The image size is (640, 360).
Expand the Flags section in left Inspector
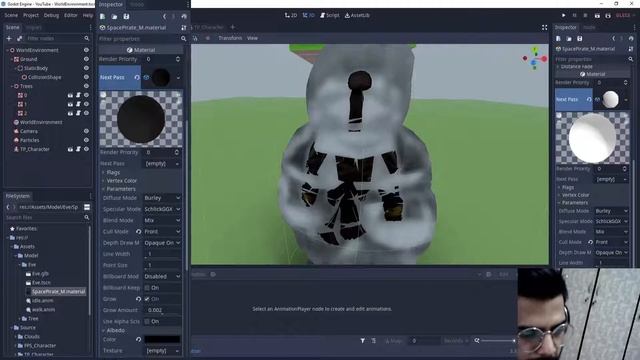(x=113, y=172)
